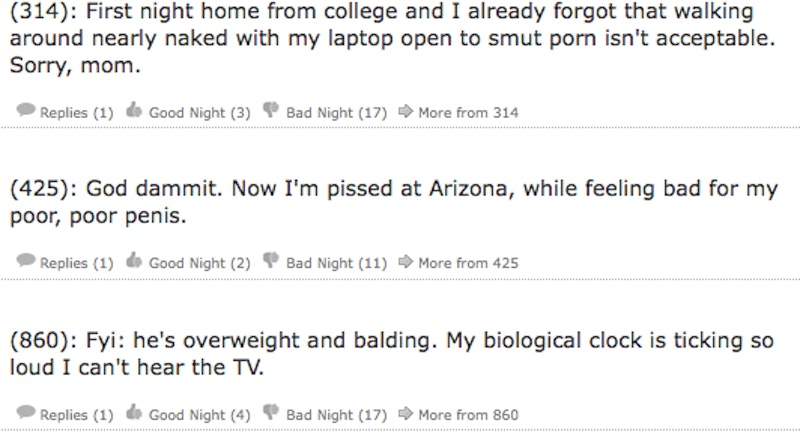
Task: Click thumbs-up icon under the 314 post
Action: pyautogui.click(x=135, y=112)
